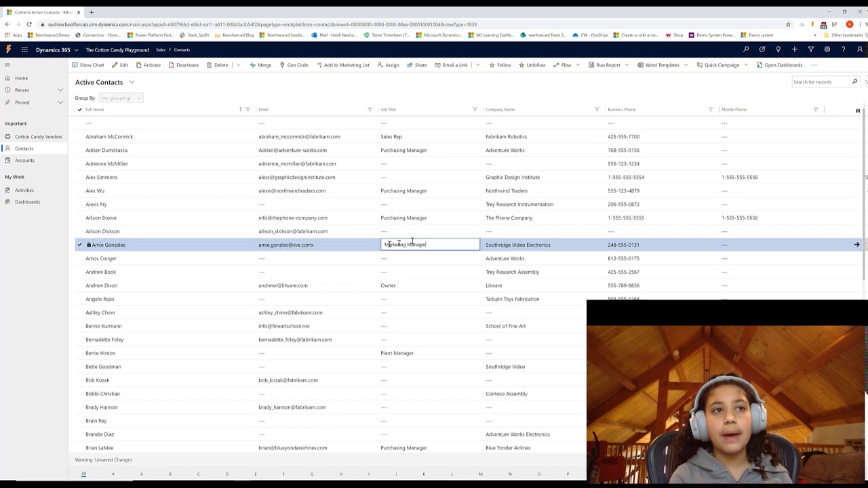Expand the Delete dropdown arrow

[238, 65]
